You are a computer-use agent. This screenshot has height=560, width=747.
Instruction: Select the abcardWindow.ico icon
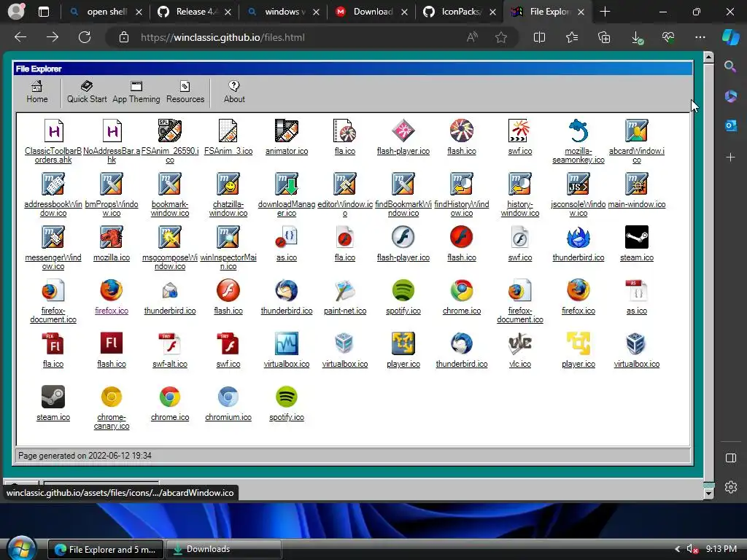pos(637,131)
